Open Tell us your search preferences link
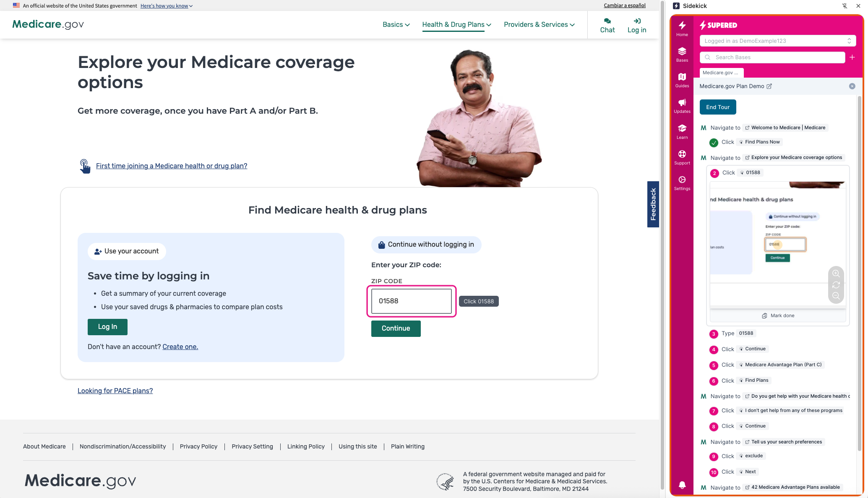 783,442
